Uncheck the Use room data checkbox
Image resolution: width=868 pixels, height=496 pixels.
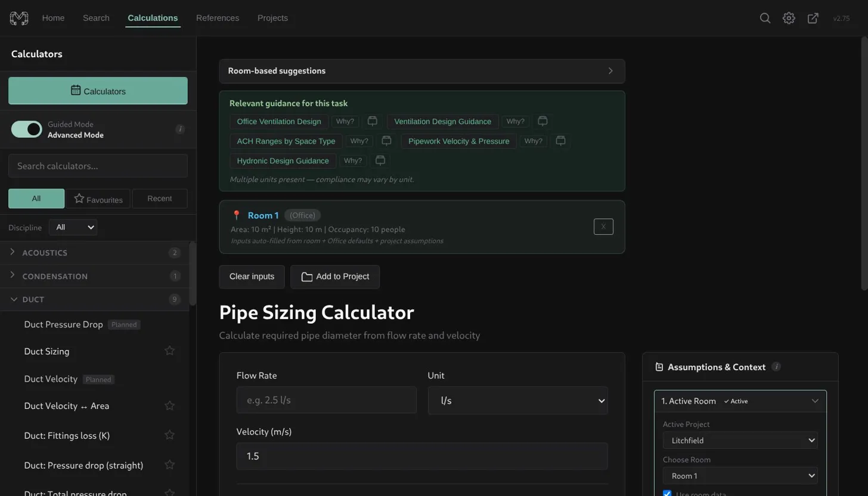tap(666, 493)
